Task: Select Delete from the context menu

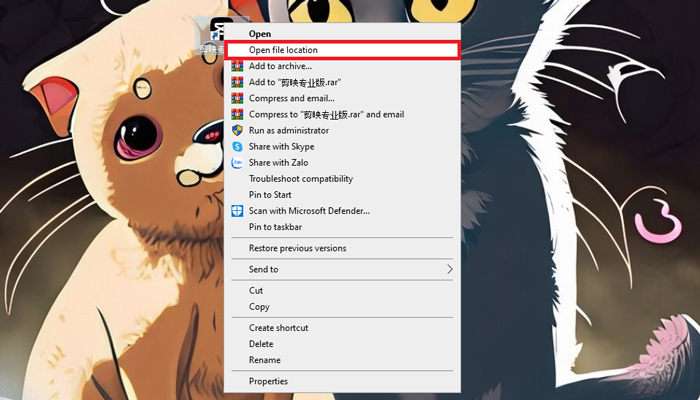Action: (342, 344)
